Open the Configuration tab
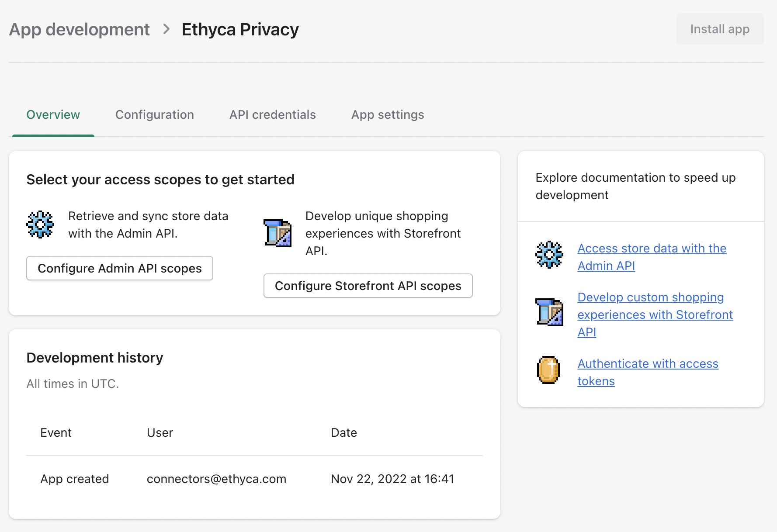The height and width of the screenshot is (532, 777). pyautogui.click(x=155, y=115)
